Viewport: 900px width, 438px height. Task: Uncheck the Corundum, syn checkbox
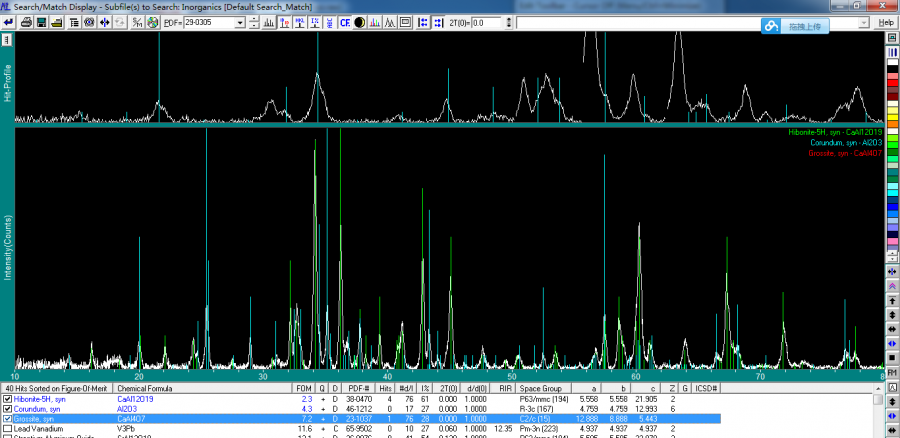click(8, 409)
